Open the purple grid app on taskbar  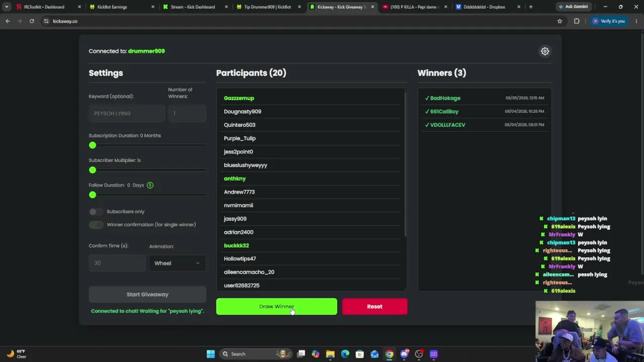[x=434, y=354]
